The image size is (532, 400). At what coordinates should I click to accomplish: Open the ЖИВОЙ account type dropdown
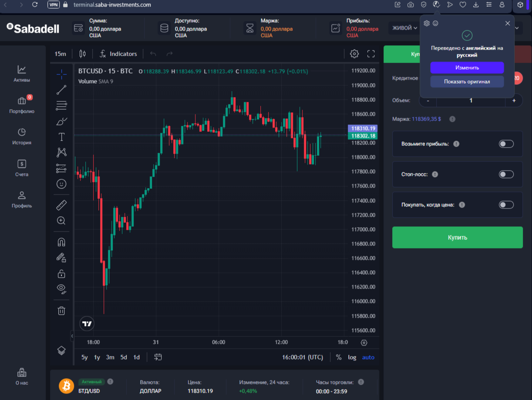click(x=405, y=28)
